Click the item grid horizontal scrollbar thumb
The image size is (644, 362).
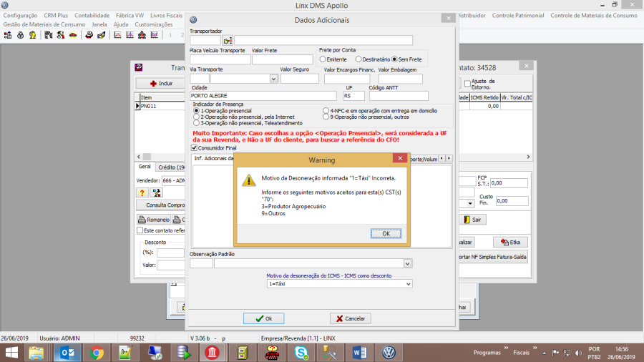click(147, 157)
